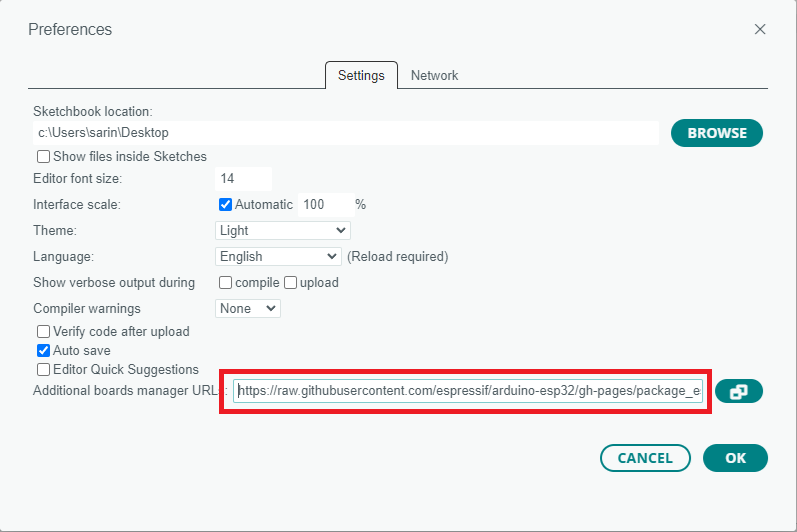The image size is (797, 532).
Task: Confirm preferences with the OK button
Action: 735,458
